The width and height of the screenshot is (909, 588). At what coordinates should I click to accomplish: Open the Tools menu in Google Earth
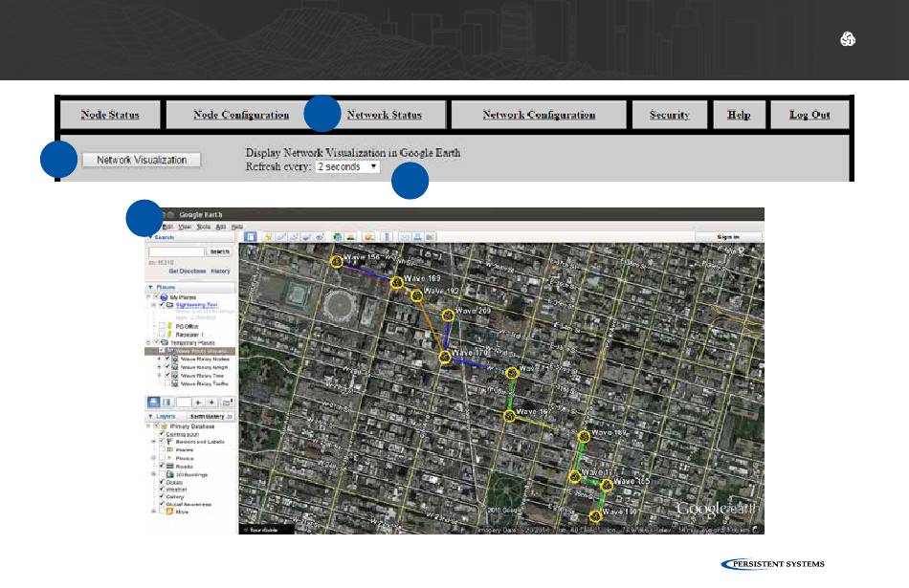[x=203, y=228]
